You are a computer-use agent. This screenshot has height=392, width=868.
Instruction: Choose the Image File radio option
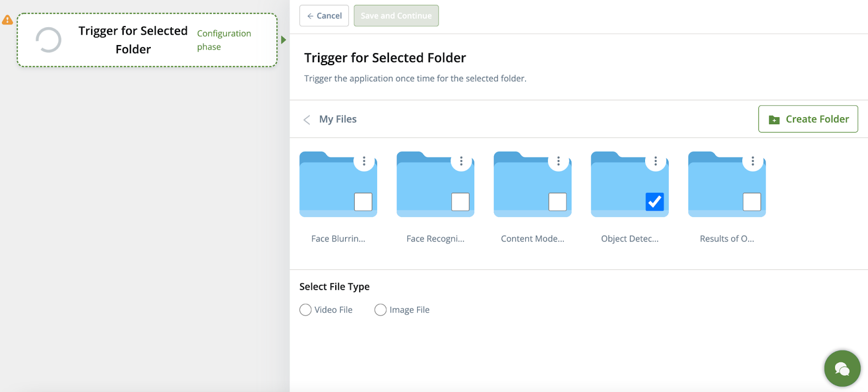point(381,310)
